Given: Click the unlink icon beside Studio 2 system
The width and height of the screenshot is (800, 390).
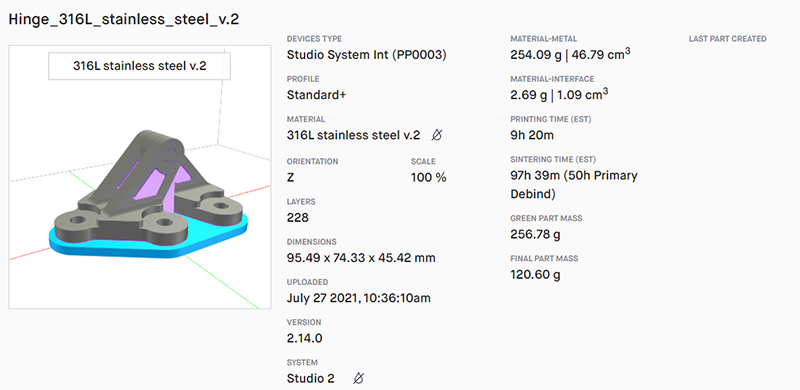Looking at the screenshot, I should [x=359, y=378].
